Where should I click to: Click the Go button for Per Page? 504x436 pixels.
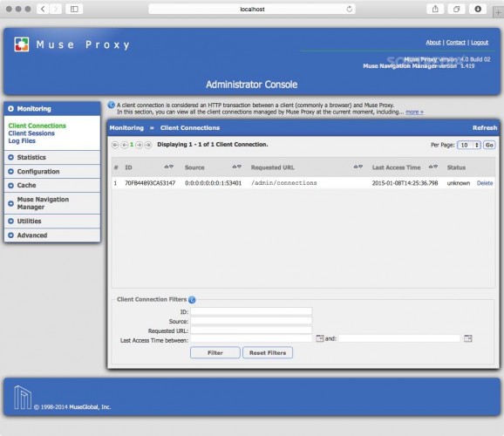(489, 145)
